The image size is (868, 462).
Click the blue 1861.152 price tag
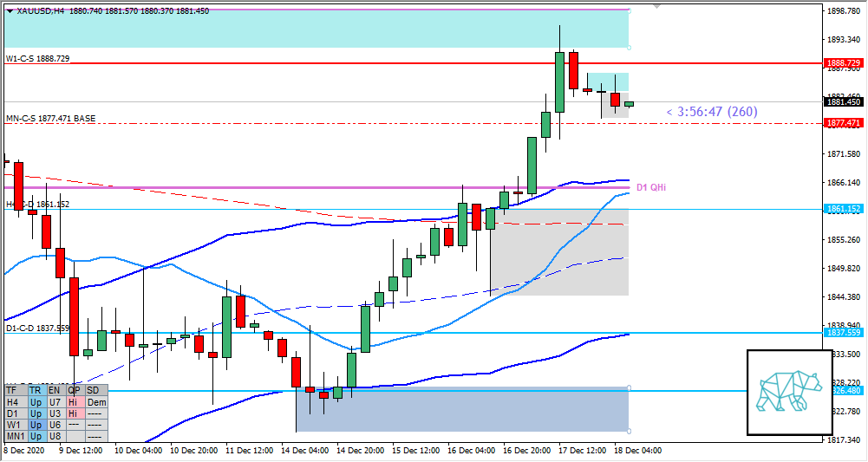[843, 209]
